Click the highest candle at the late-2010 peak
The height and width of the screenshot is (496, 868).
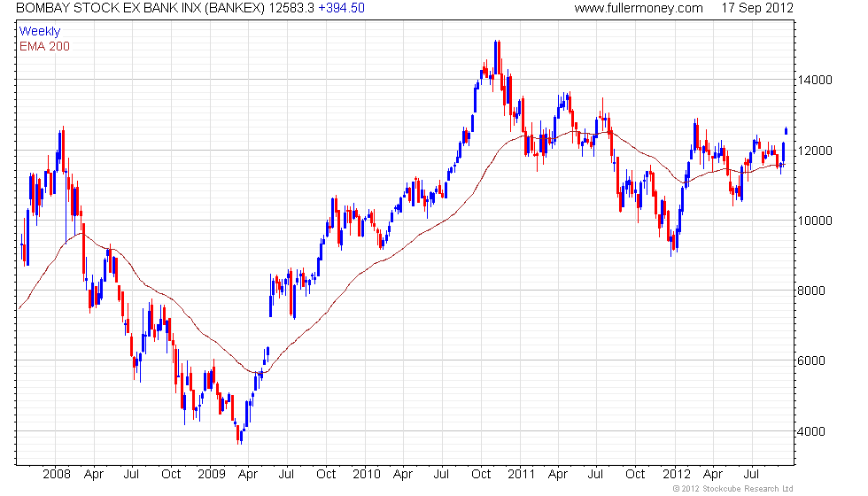tap(496, 57)
